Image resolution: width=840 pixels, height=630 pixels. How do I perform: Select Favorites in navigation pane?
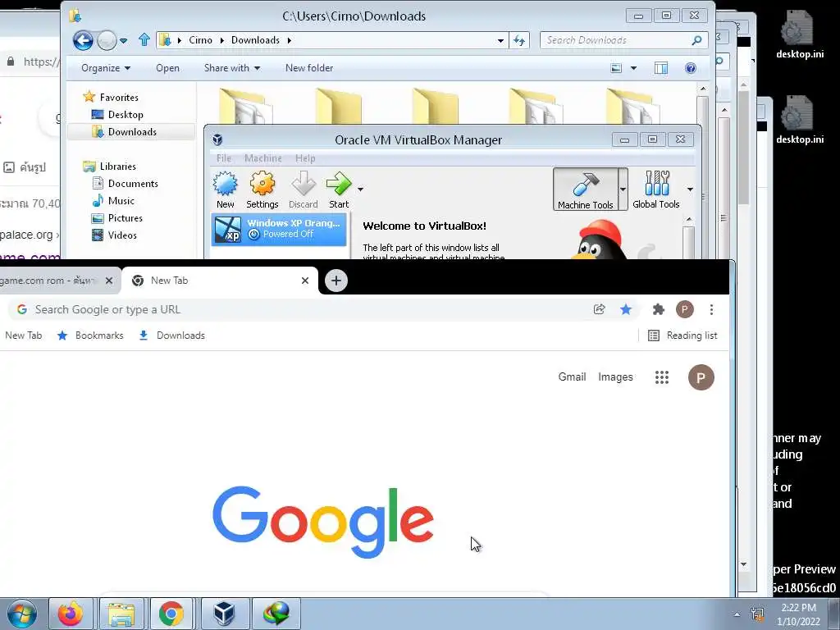pyautogui.click(x=111, y=97)
